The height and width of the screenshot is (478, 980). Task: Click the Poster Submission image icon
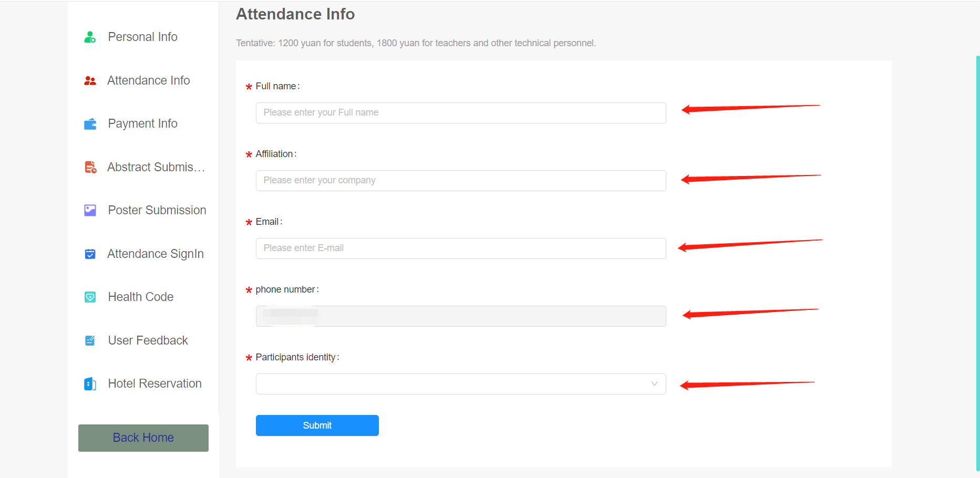pos(90,211)
